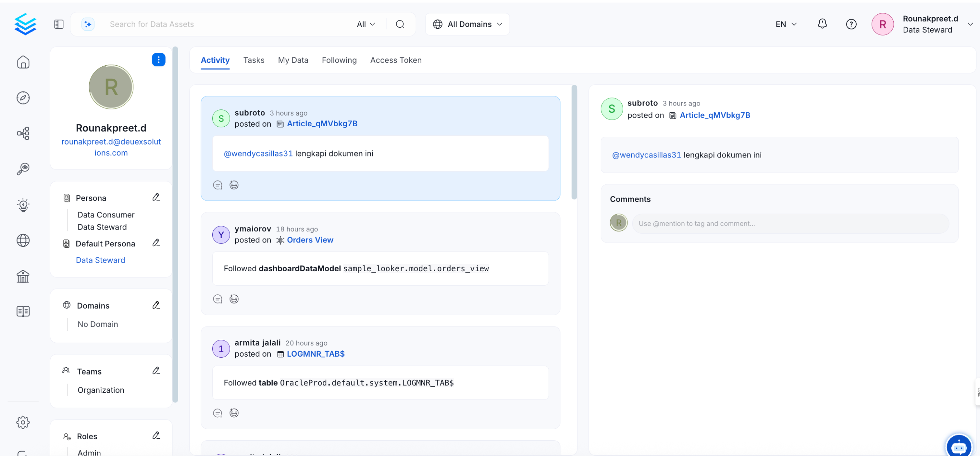
Task: Toggle the sidebar collapse icon near the logo
Action: [58, 24]
